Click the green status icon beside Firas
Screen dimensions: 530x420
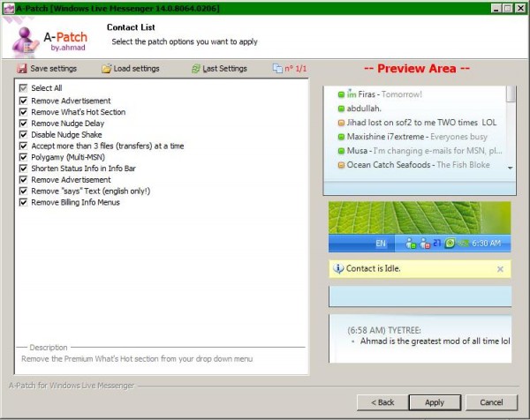[341, 94]
